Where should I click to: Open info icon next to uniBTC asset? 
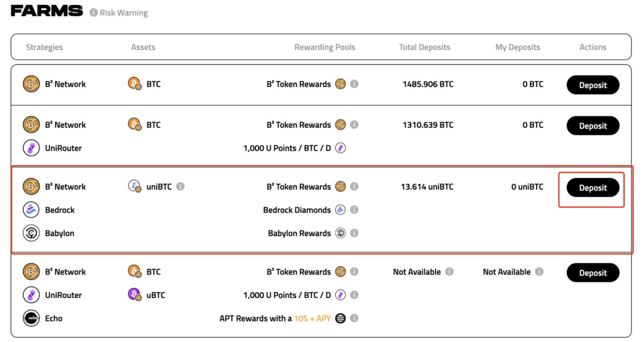pyautogui.click(x=180, y=187)
